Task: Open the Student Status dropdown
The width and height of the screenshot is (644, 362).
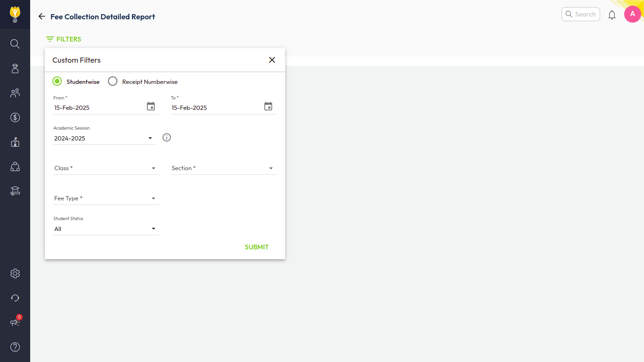Action: click(106, 229)
